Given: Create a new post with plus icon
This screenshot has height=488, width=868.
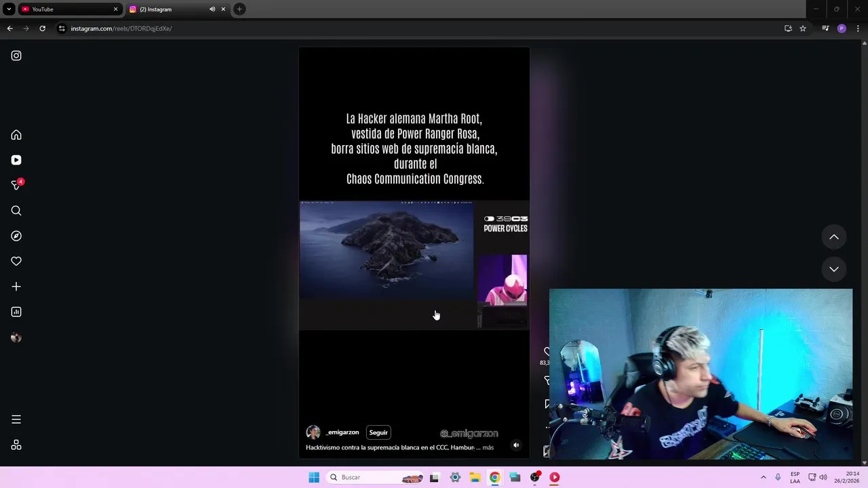Looking at the screenshot, I should (16, 287).
